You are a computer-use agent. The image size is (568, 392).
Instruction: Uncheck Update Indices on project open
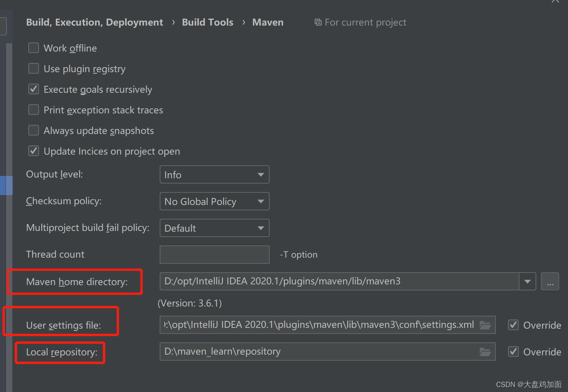34,151
